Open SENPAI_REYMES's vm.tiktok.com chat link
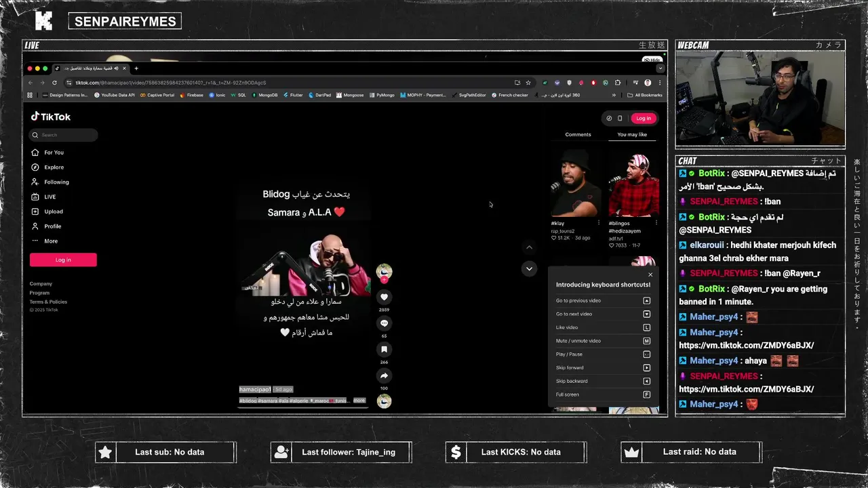 pos(746,389)
